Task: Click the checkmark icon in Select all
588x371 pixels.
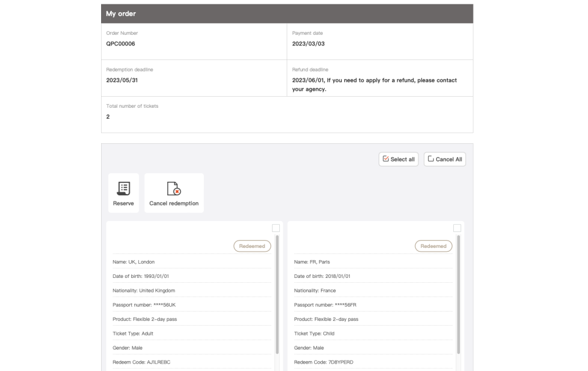Action: pyautogui.click(x=385, y=159)
